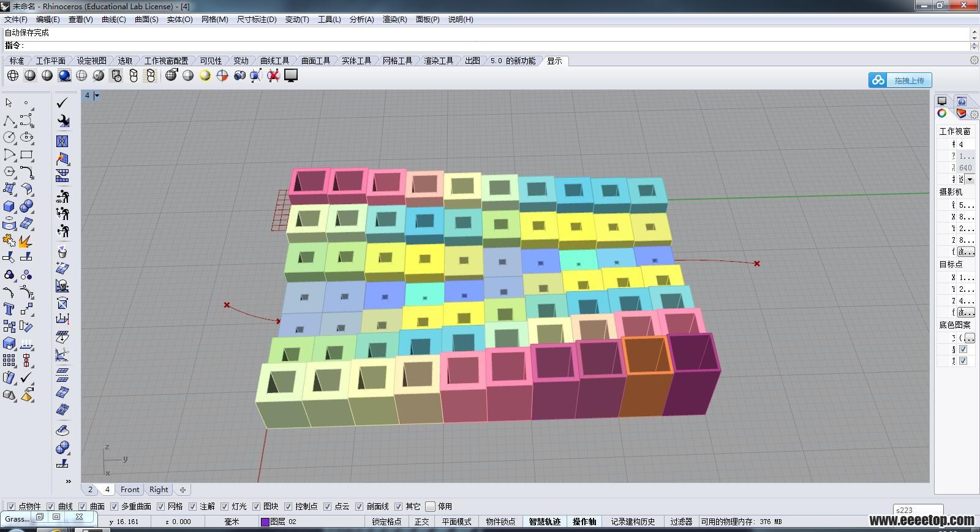The width and height of the screenshot is (980, 532).
Task: Select the bucket surface tool icon
Action: point(62,251)
